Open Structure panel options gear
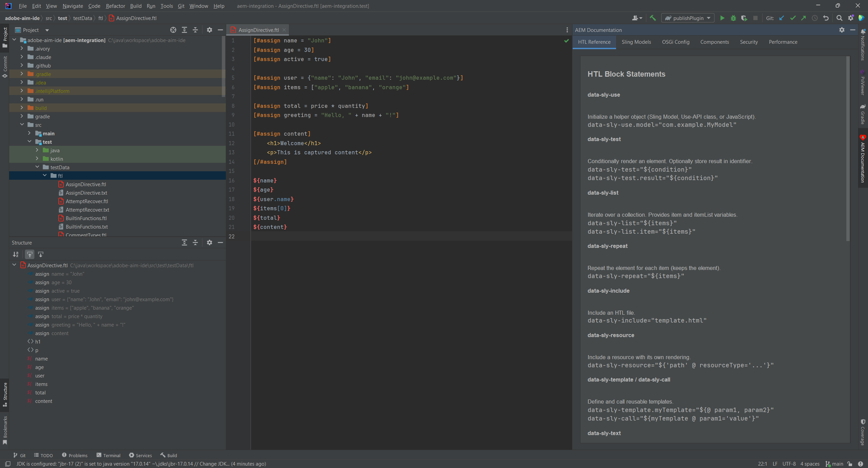The width and height of the screenshot is (868, 468). click(x=210, y=243)
